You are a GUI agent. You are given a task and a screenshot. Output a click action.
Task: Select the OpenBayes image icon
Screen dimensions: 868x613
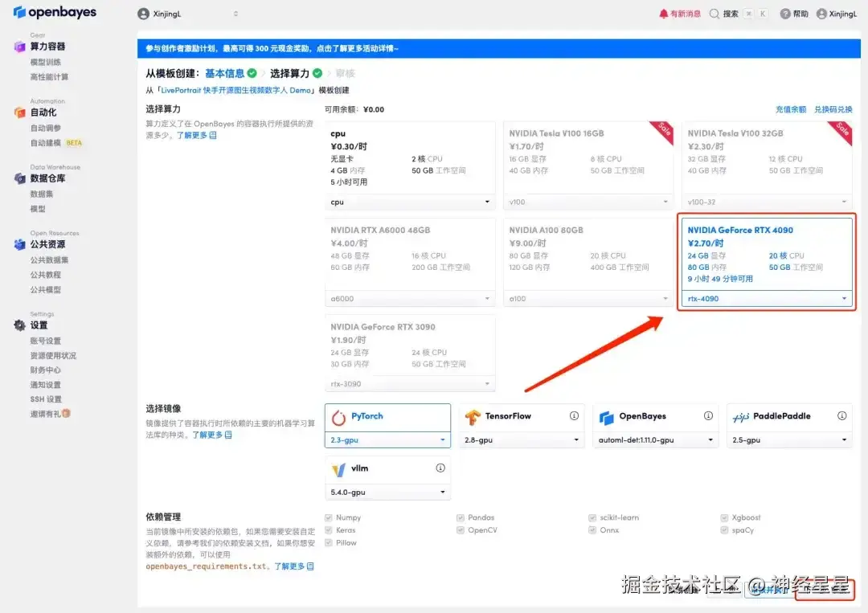[607, 418]
